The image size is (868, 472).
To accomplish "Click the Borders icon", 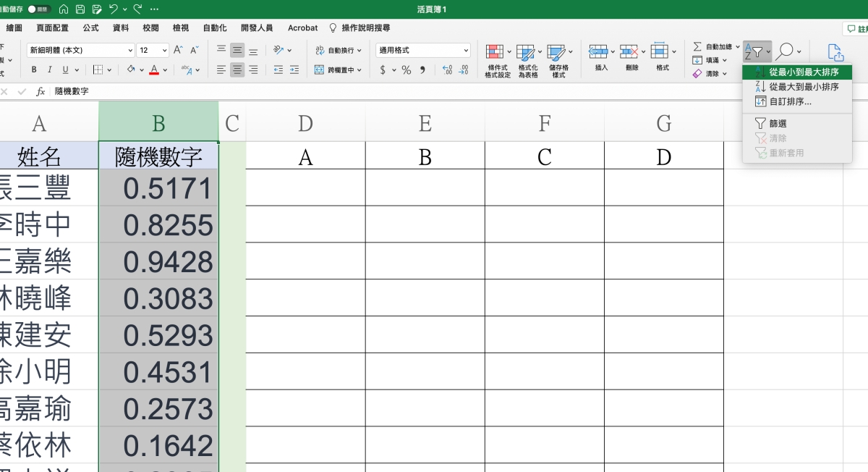I will click(x=98, y=69).
